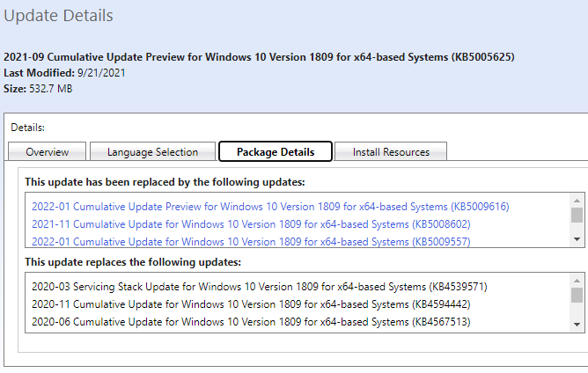Image resolution: width=588 pixels, height=373 pixels.
Task: Go to the Install Resources tab
Action: coord(391,152)
